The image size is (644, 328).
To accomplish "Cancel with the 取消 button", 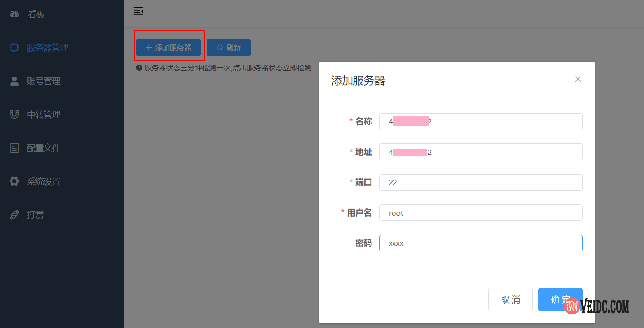I will (x=510, y=300).
